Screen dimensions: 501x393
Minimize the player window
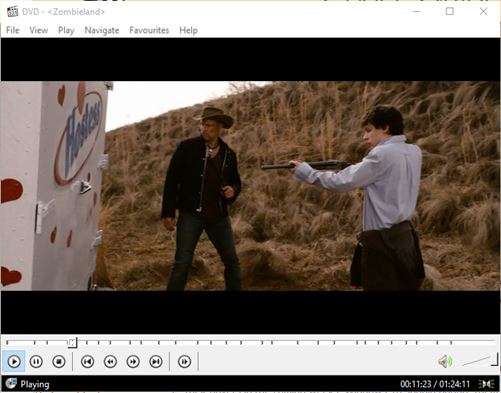click(417, 11)
